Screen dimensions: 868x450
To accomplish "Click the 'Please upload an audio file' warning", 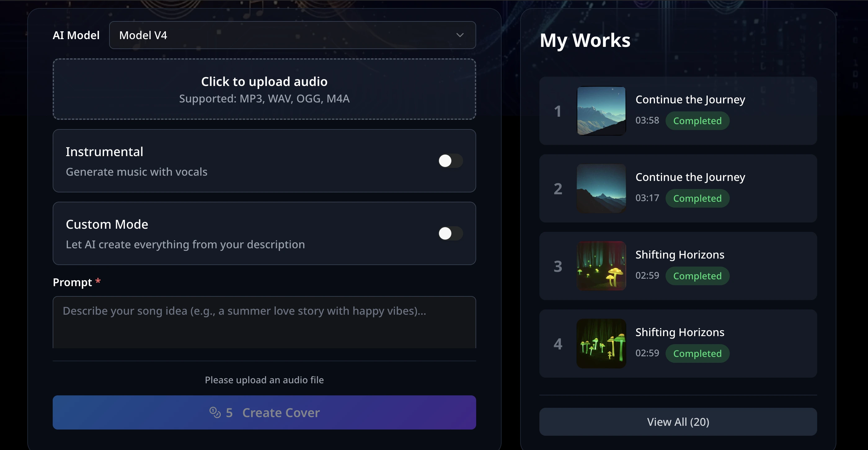I will [x=264, y=380].
